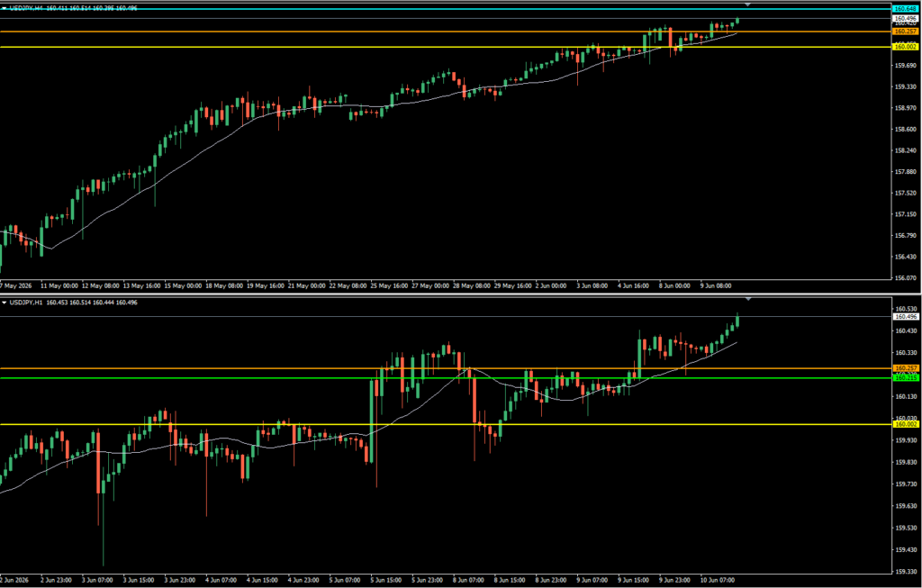This screenshot has height=588, width=922.
Task: Click the 158.240 price scale label
Action: 907,150
